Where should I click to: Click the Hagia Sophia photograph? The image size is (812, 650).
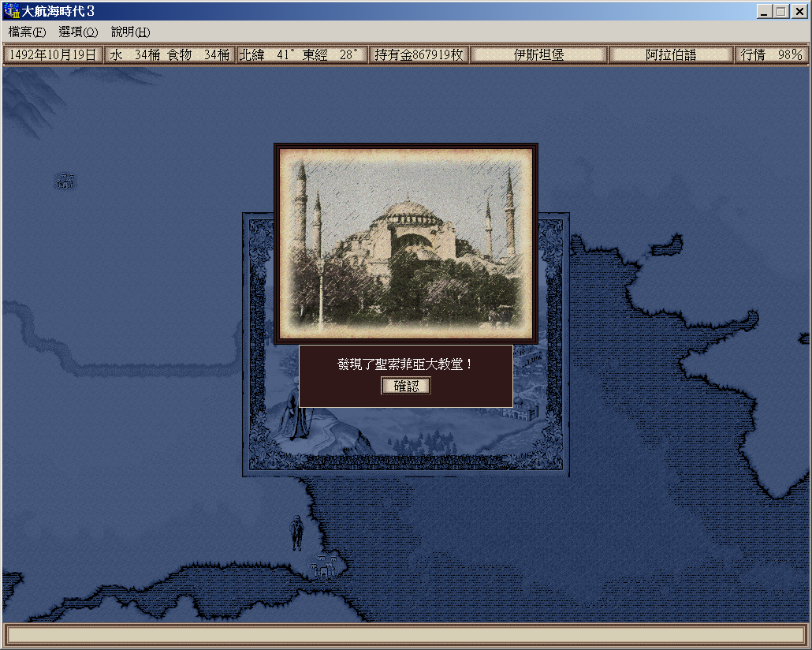pos(405,244)
